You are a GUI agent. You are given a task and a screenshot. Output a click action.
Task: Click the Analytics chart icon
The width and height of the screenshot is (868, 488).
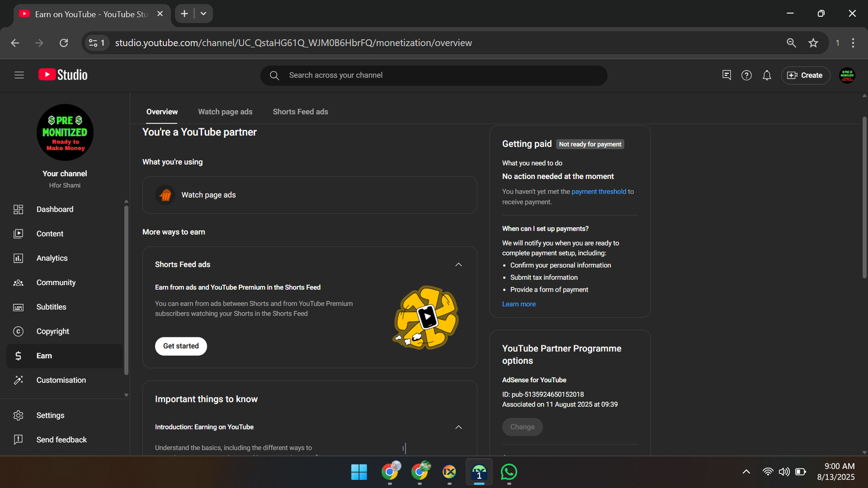(18, 258)
